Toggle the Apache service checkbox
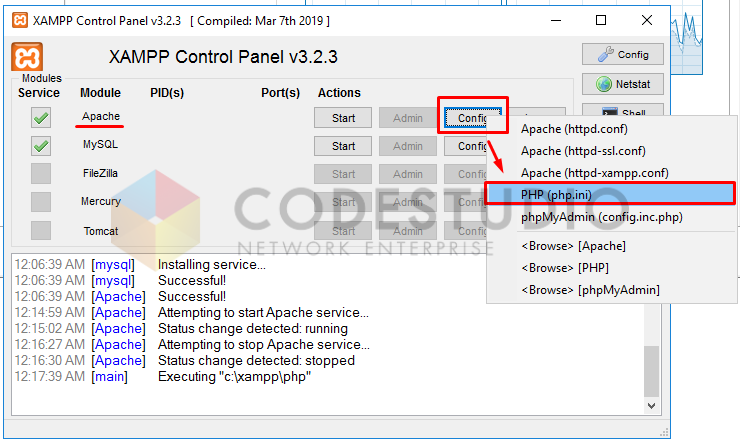 click(x=41, y=117)
